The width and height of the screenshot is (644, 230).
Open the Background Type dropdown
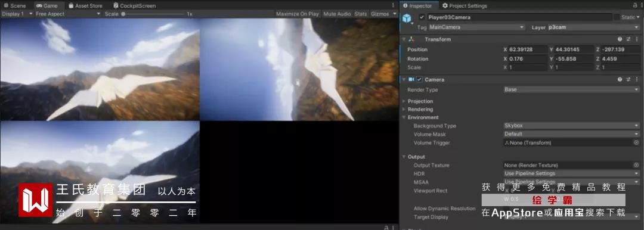(x=572, y=126)
